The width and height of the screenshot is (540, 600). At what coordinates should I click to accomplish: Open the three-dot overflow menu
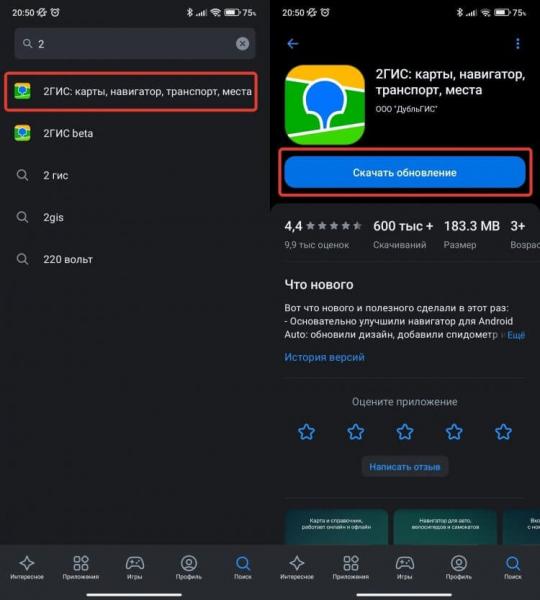click(517, 44)
